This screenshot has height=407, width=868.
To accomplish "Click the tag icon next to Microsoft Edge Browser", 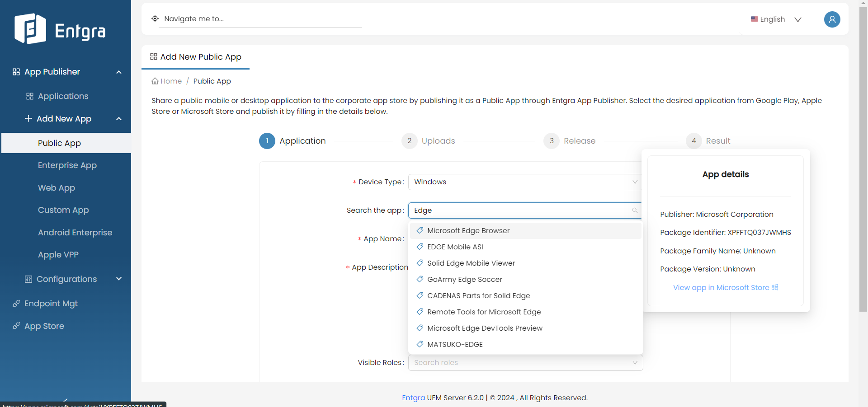I will coord(420,230).
